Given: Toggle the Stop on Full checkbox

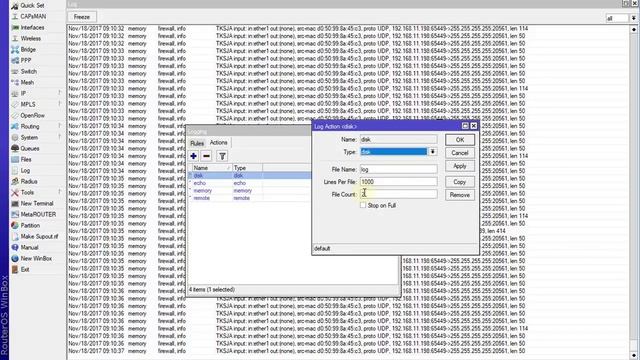Looking at the screenshot, I should (x=363, y=205).
